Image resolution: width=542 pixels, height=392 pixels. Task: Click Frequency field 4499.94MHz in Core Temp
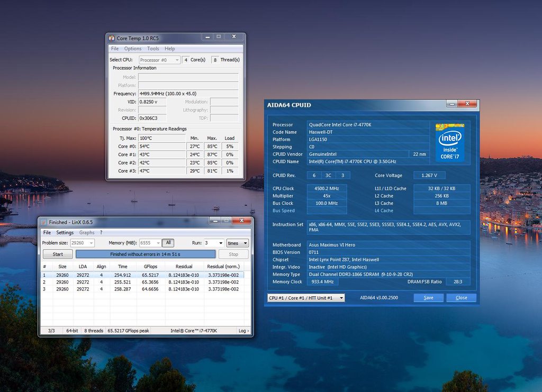pyautogui.click(x=188, y=94)
